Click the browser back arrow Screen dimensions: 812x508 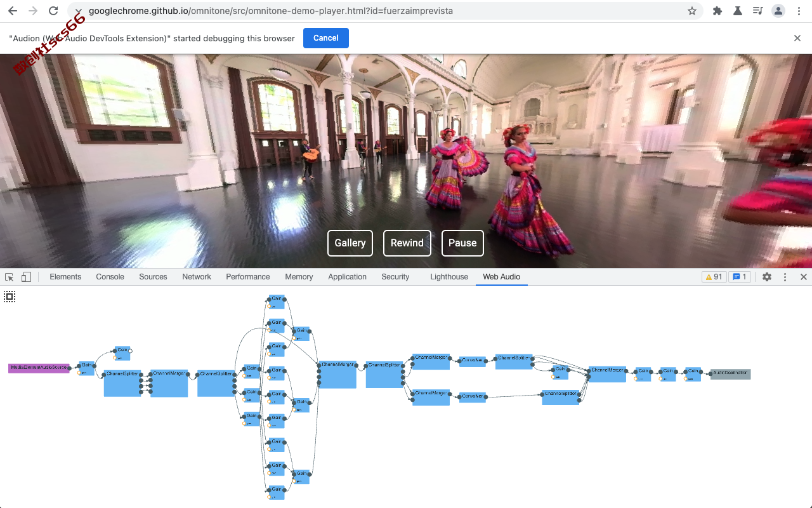(x=13, y=11)
